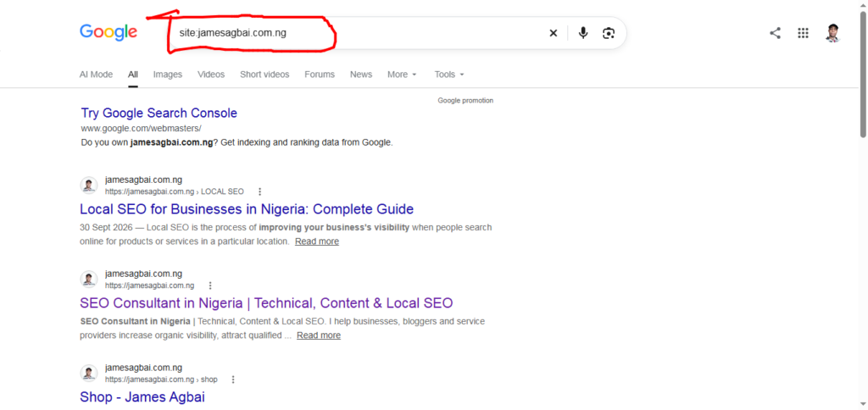Open options menu for Local SEO result
868x410 pixels.
[260, 191]
